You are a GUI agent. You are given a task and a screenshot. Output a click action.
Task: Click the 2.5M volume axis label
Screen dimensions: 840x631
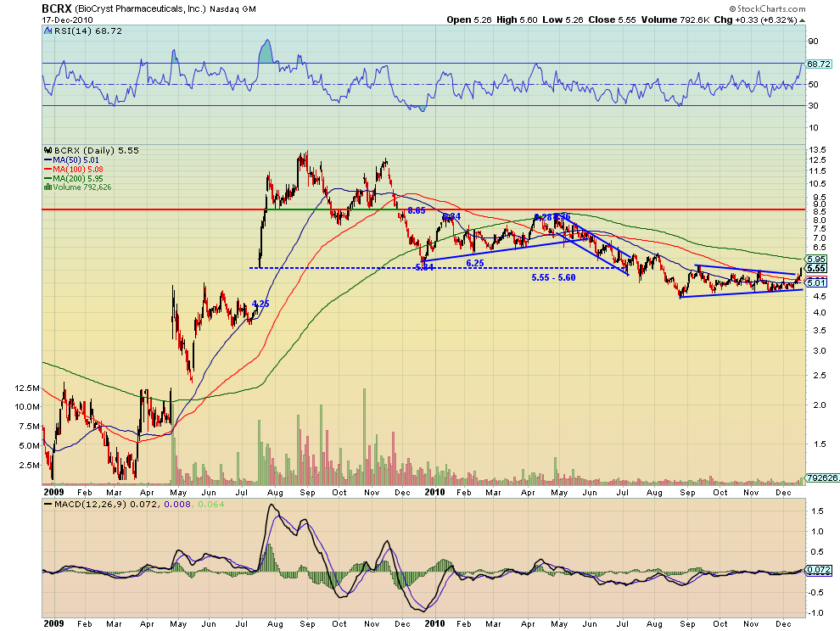tap(30, 465)
